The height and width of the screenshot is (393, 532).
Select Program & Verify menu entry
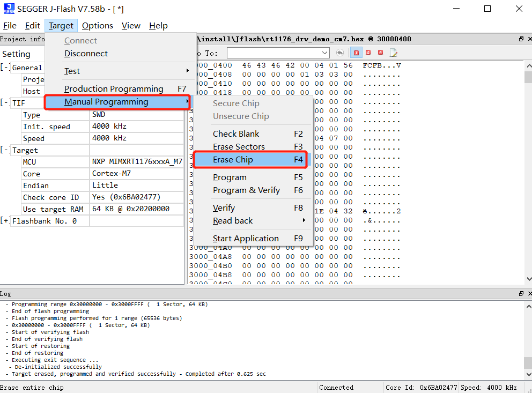pos(246,190)
